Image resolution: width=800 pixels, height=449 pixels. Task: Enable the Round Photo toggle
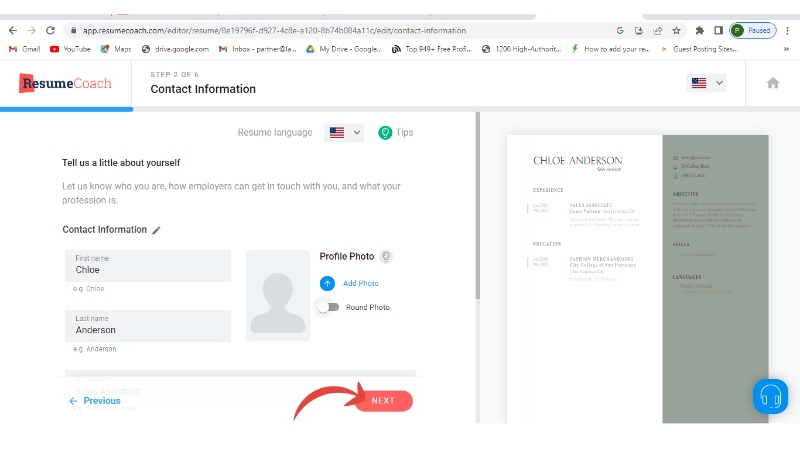(327, 307)
